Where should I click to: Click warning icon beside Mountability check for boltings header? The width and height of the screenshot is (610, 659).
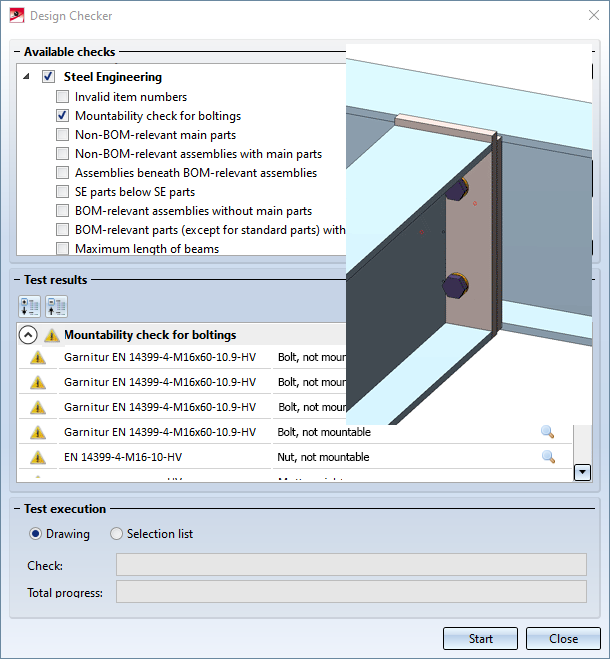tap(52, 335)
